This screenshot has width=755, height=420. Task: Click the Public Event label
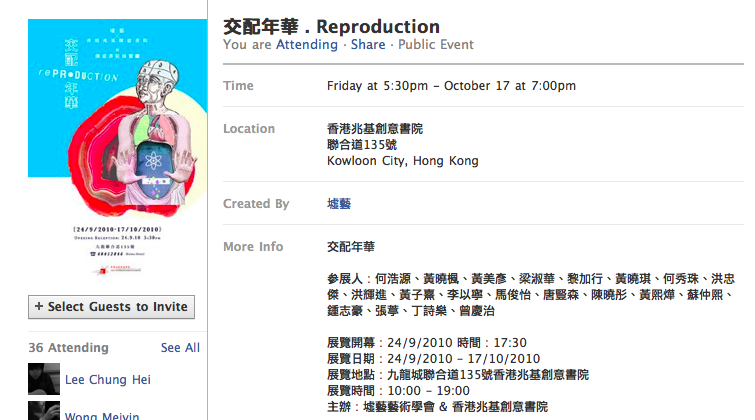(x=436, y=45)
